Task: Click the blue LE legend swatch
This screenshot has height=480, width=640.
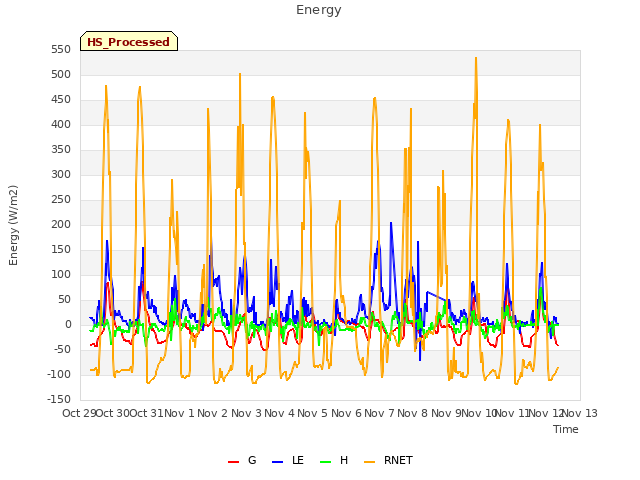Action: click(277, 461)
